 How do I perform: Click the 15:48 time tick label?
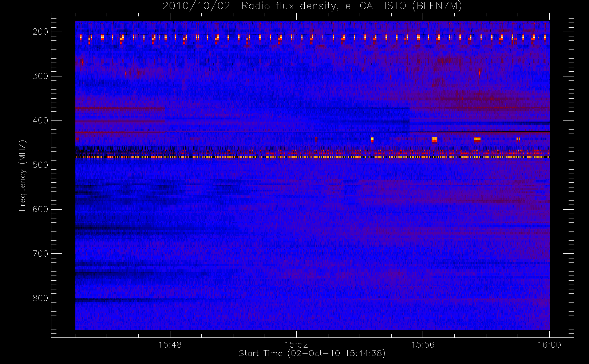click(x=170, y=345)
